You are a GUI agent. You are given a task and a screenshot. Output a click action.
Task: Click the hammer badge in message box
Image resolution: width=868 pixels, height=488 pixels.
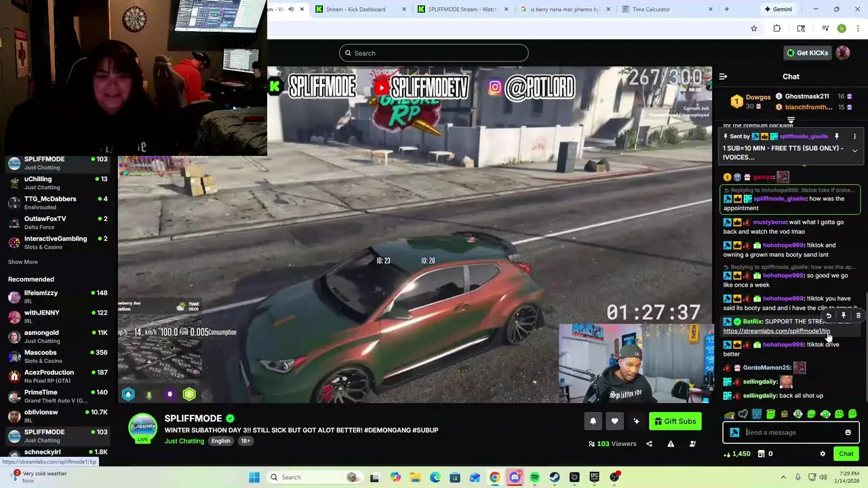(734, 432)
